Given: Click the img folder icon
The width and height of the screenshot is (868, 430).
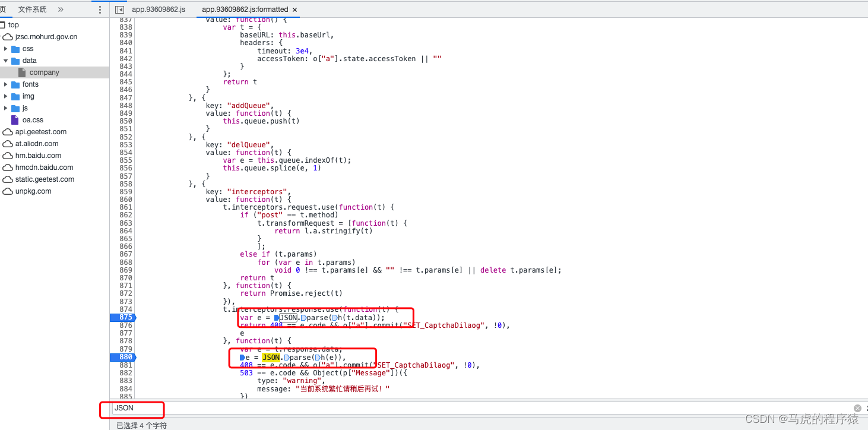Looking at the screenshot, I should (x=15, y=96).
